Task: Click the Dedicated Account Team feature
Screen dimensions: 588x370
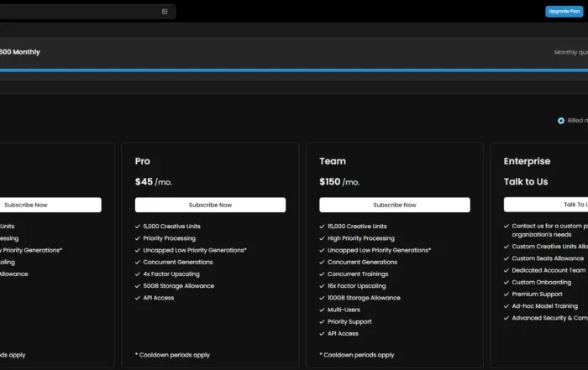Action: [549, 270]
